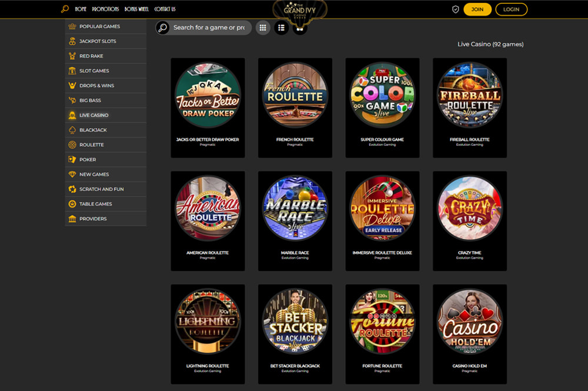The width and height of the screenshot is (588, 391).
Task: Open Crazy Time game thumbnail
Action: coord(470,208)
